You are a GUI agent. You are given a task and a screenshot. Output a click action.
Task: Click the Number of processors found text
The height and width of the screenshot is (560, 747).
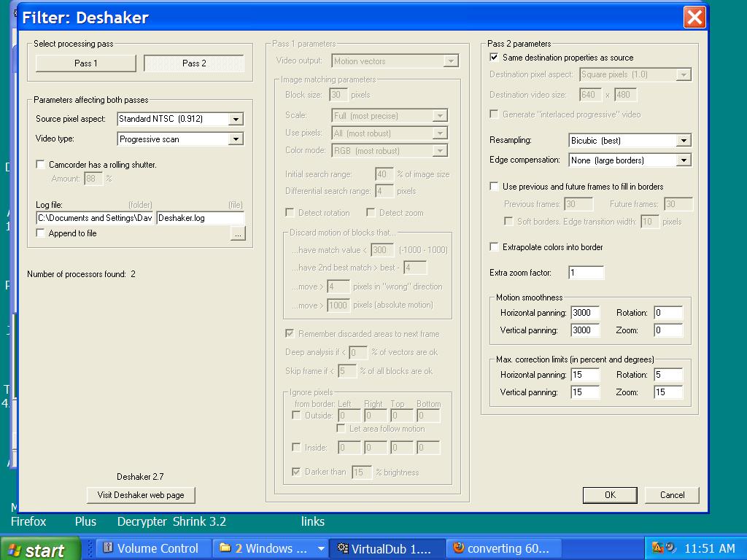pos(82,274)
